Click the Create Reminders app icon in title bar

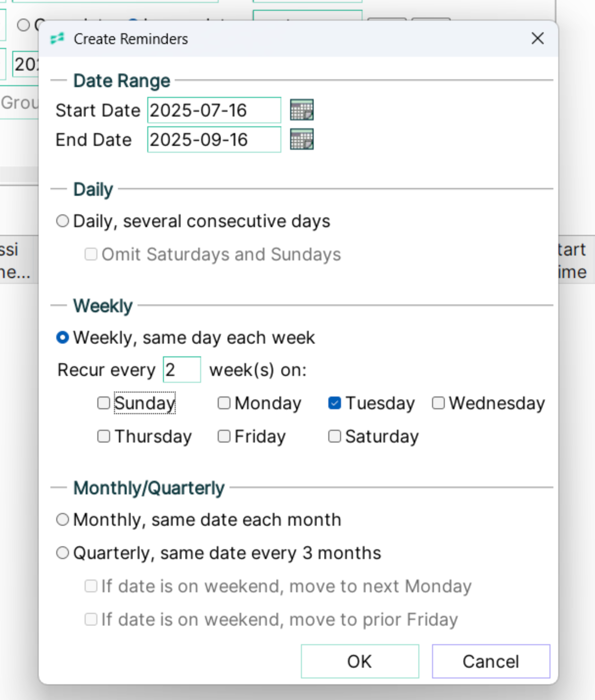[x=57, y=39]
